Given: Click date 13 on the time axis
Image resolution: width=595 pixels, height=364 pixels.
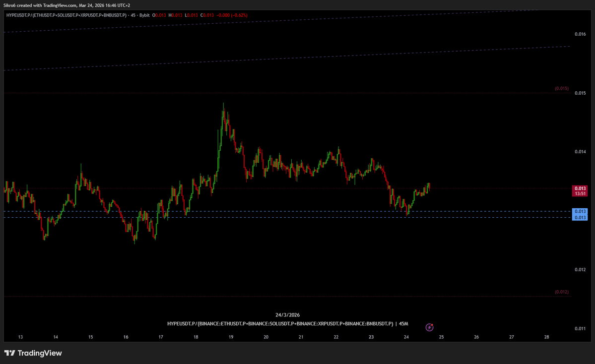Looking at the screenshot, I should click(20, 337).
